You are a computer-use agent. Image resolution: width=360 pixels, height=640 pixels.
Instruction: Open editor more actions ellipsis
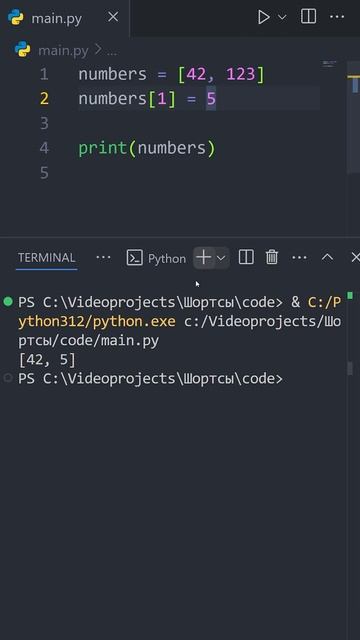pos(337,17)
